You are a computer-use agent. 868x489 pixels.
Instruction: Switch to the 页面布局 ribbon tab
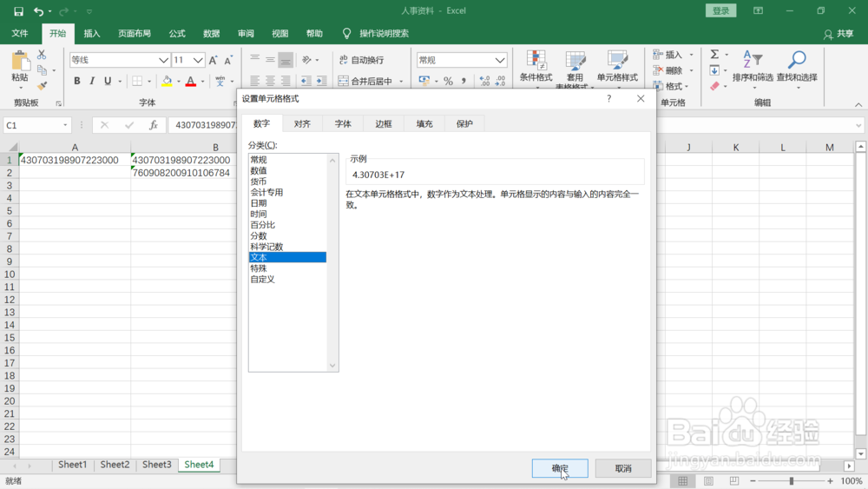tap(135, 33)
